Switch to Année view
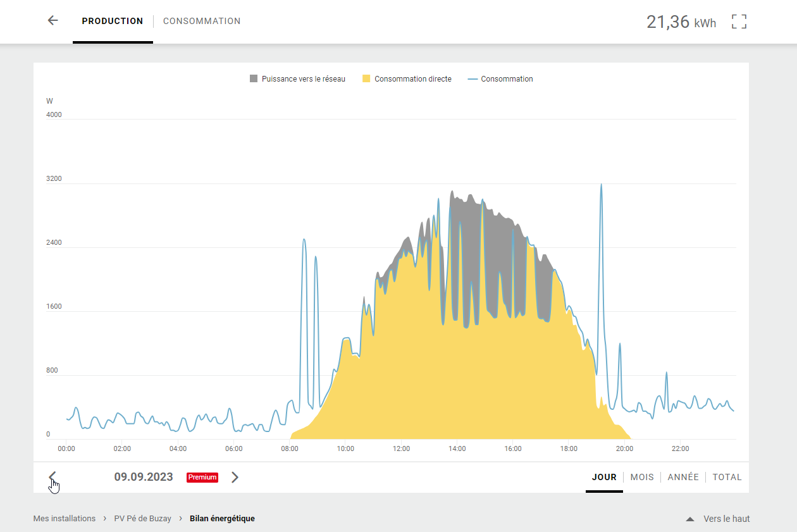This screenshot has height=532, width=797. pos(683,477)
